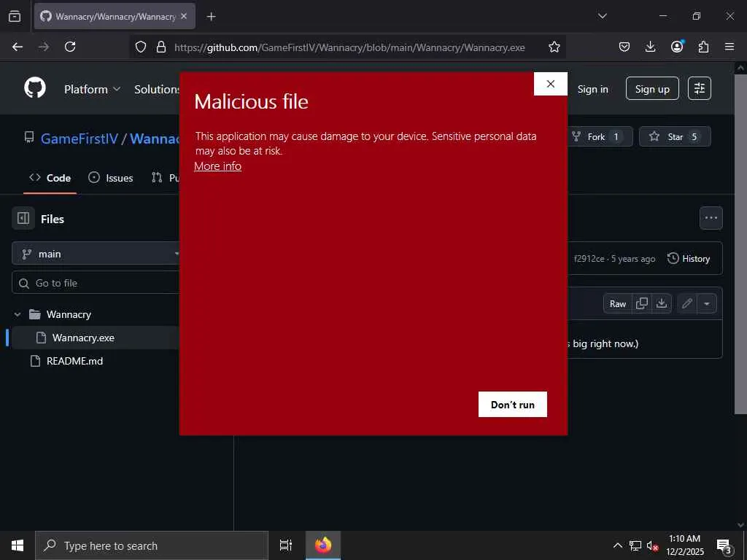Collapse the Wannacry folder
747x560 pixels.
coord(18,314)
